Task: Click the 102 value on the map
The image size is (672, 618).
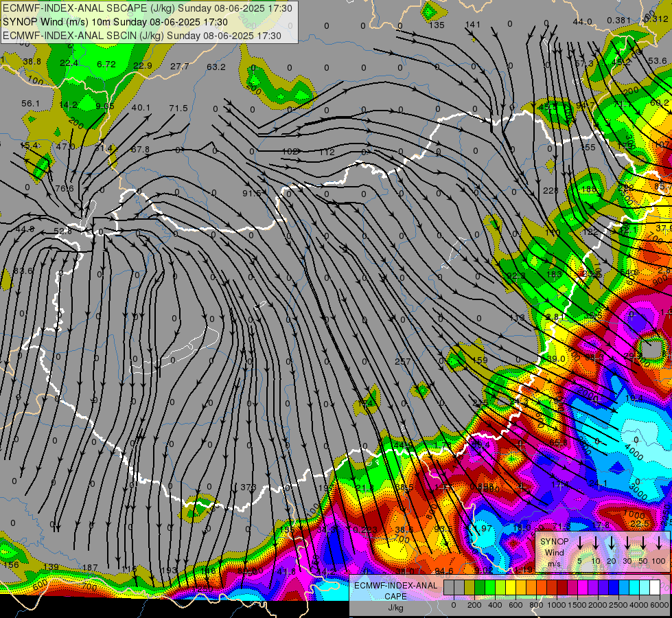Action: 290,151
